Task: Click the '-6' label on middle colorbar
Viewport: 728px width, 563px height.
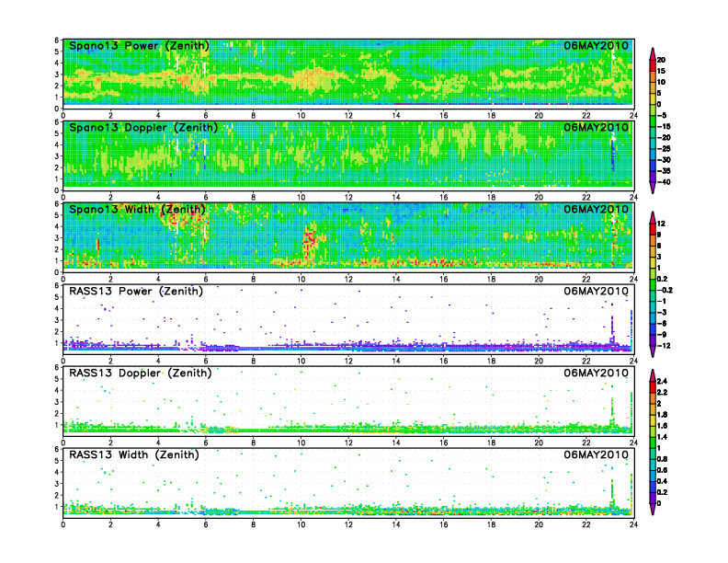Action: tap(662, 323)
